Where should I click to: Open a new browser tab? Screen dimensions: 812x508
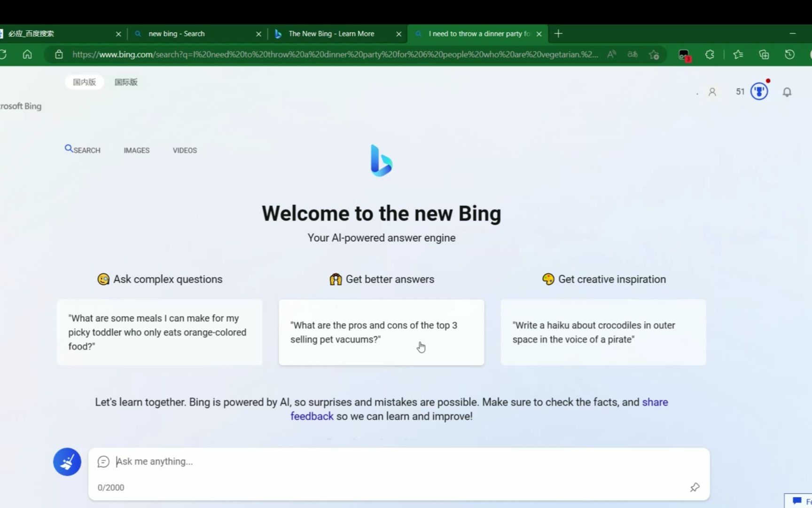point(558,34)
